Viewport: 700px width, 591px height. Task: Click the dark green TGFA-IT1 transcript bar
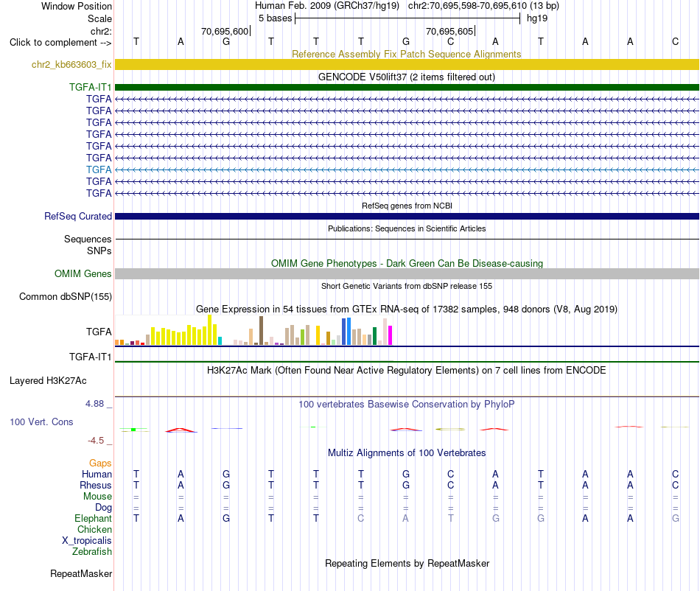coord(407,87)
